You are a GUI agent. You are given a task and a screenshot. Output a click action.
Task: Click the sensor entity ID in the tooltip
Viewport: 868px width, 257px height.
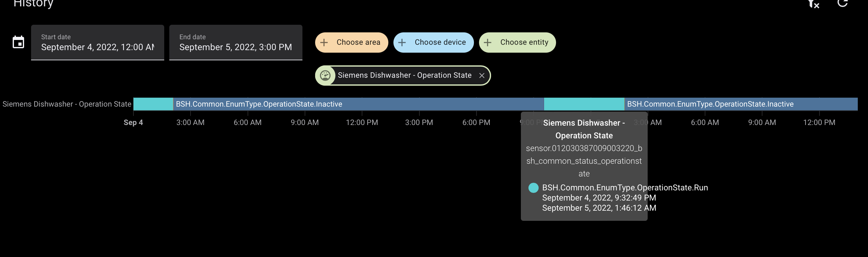pos(584,161)
